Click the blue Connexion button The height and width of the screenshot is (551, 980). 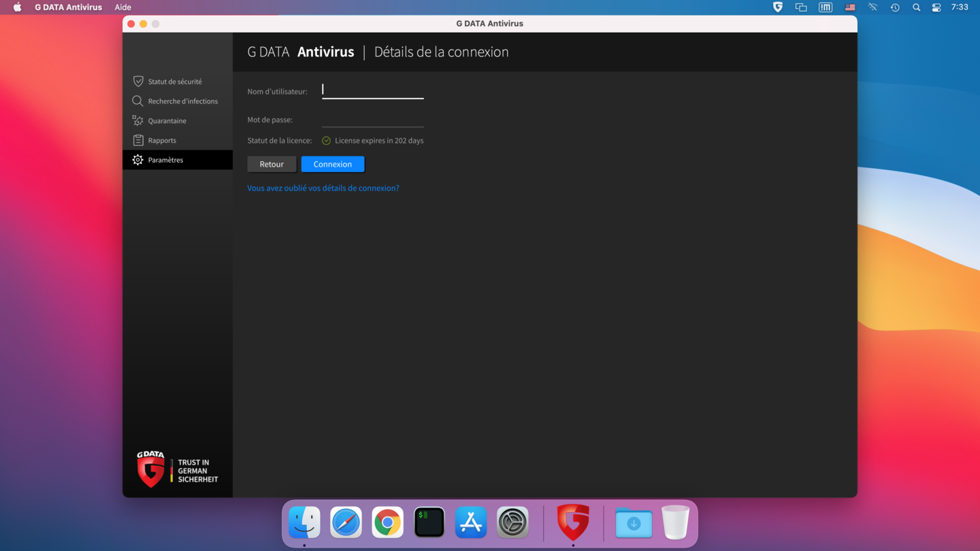click(x=333, y=164)
